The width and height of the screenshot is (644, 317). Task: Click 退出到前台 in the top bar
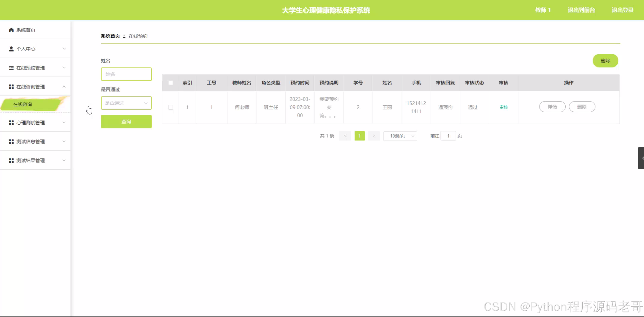click(581, 10)
